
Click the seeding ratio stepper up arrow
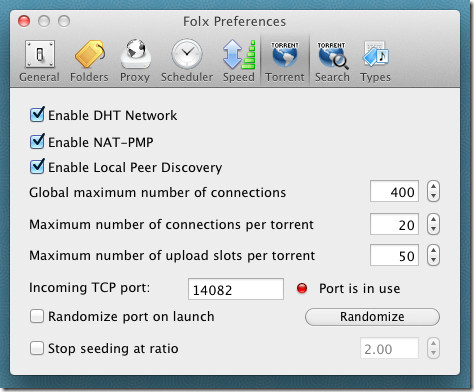[433, 343]
